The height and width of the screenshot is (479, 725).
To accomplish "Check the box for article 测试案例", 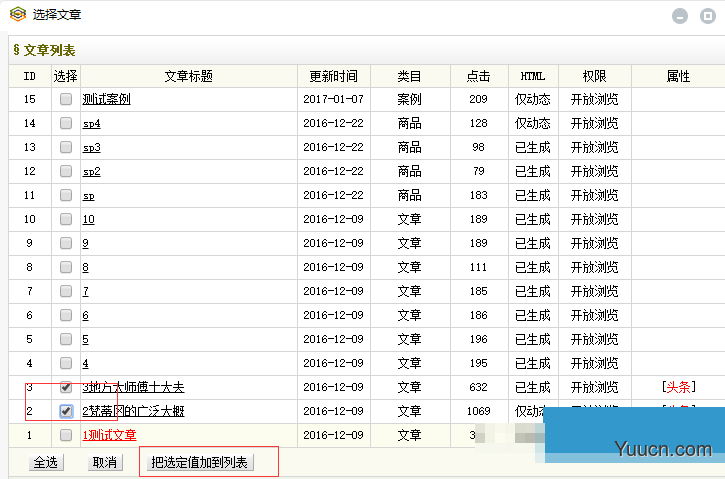I will tap(66, 99).
